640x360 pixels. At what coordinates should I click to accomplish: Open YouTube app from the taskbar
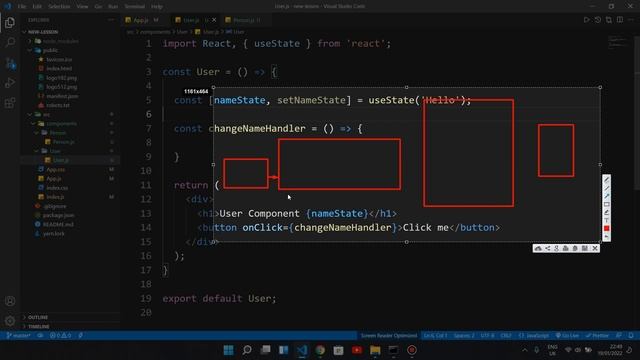pos(357,350)
